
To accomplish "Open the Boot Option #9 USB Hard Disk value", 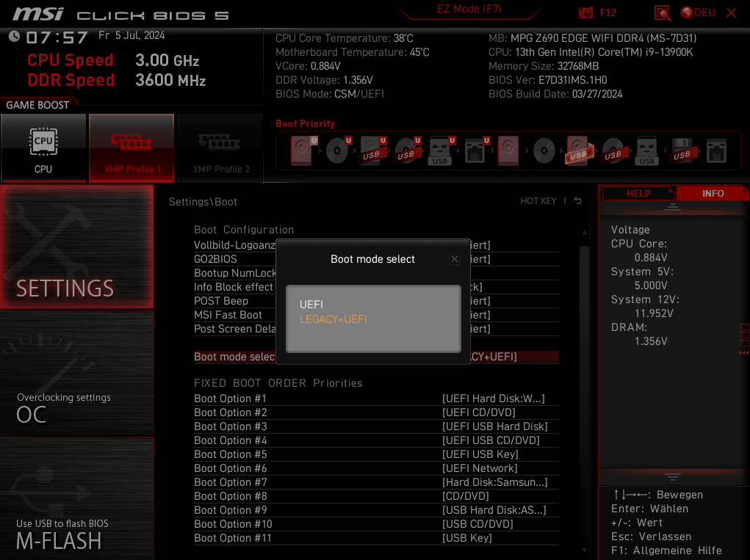I will click(x=494, y=510).
